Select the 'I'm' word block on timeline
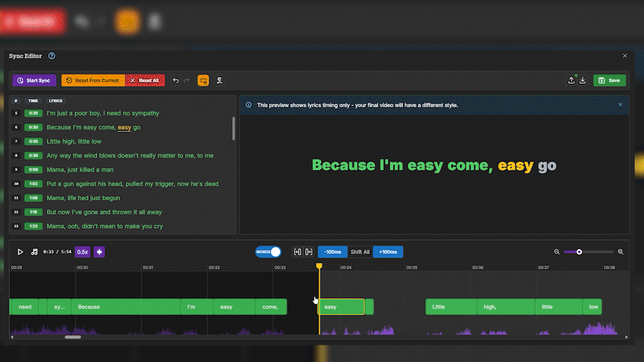Screen dimensions: 644x362 (197, 306)
